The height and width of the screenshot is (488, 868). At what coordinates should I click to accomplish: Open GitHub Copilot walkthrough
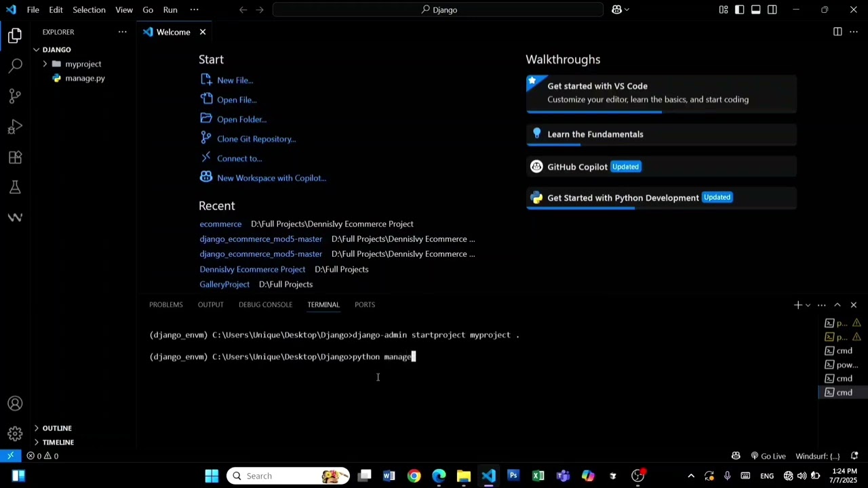click(x=661, y=167)
